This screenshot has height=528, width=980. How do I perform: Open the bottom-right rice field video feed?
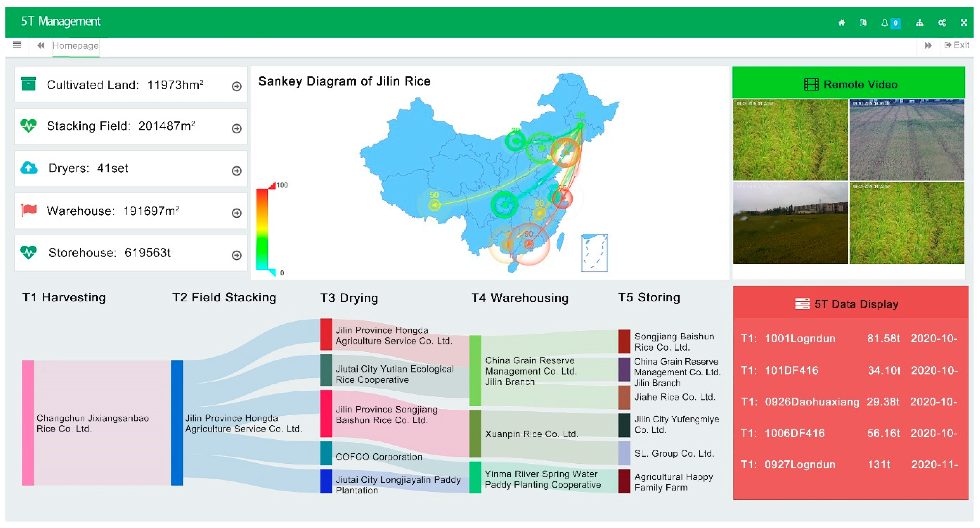pos(907,223)
